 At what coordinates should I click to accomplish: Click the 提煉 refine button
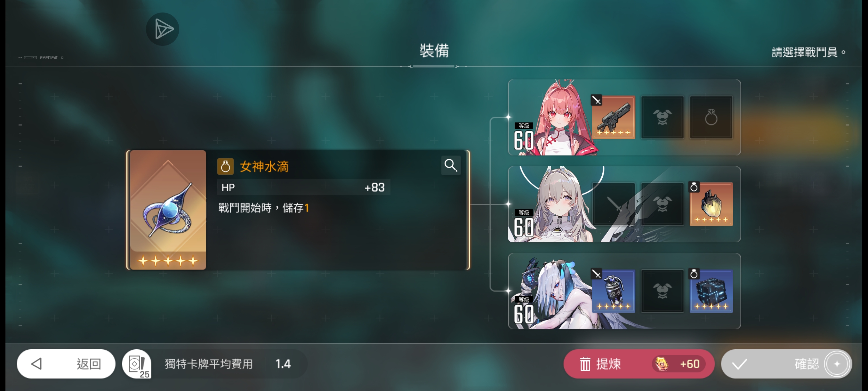pyautogui.click(x=639, y=364)
